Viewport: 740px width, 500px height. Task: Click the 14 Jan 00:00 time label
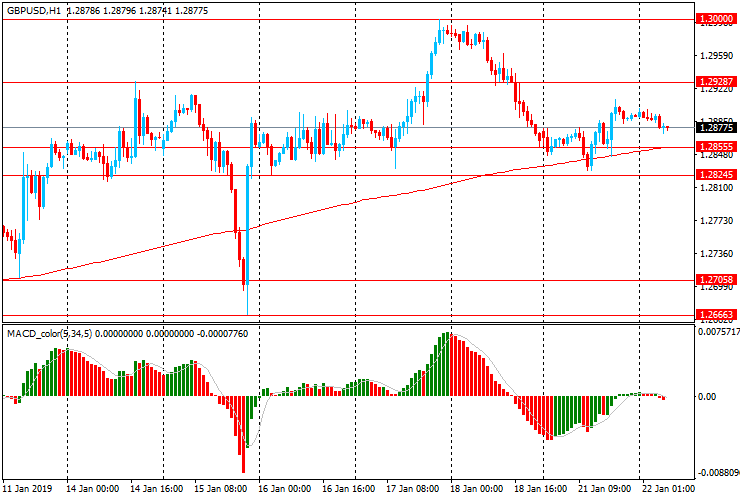click(92, 488)
